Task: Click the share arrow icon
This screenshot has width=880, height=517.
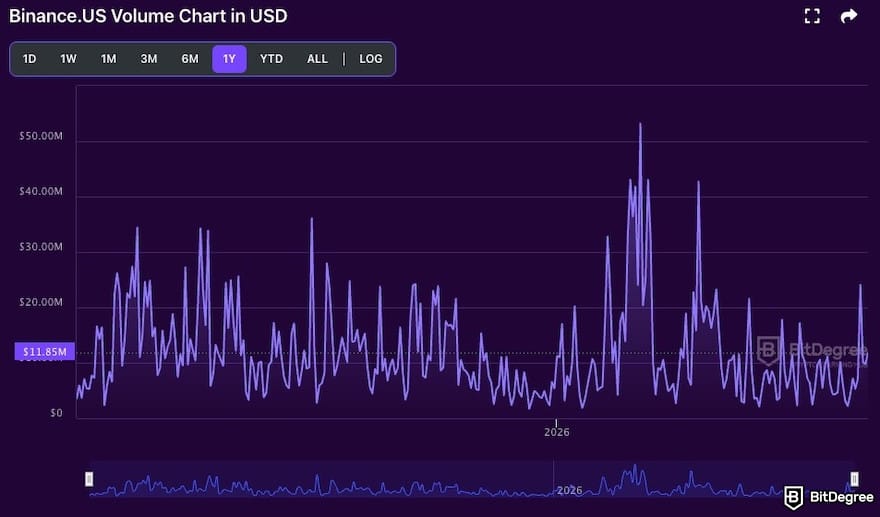Action: [x=849, y=16]
